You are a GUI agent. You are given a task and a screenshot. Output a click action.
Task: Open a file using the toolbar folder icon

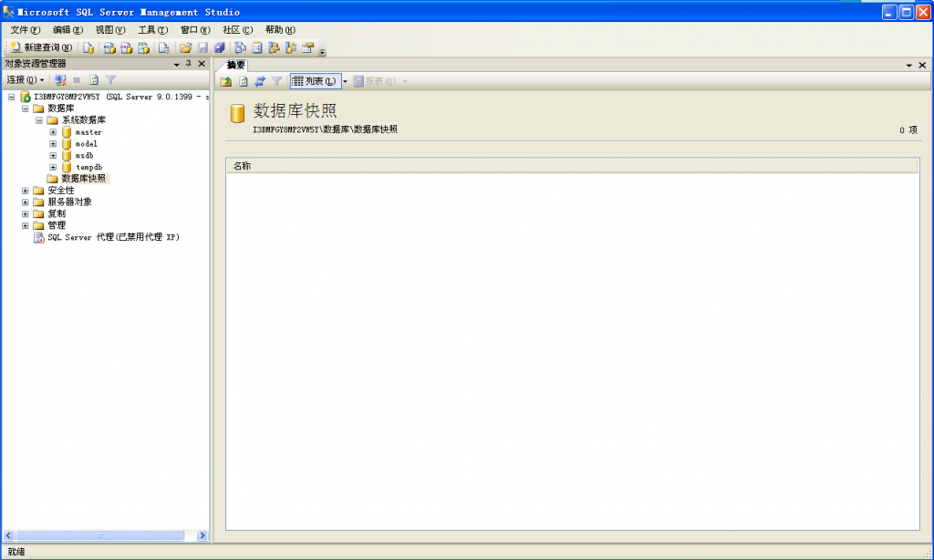coord(185,47)
